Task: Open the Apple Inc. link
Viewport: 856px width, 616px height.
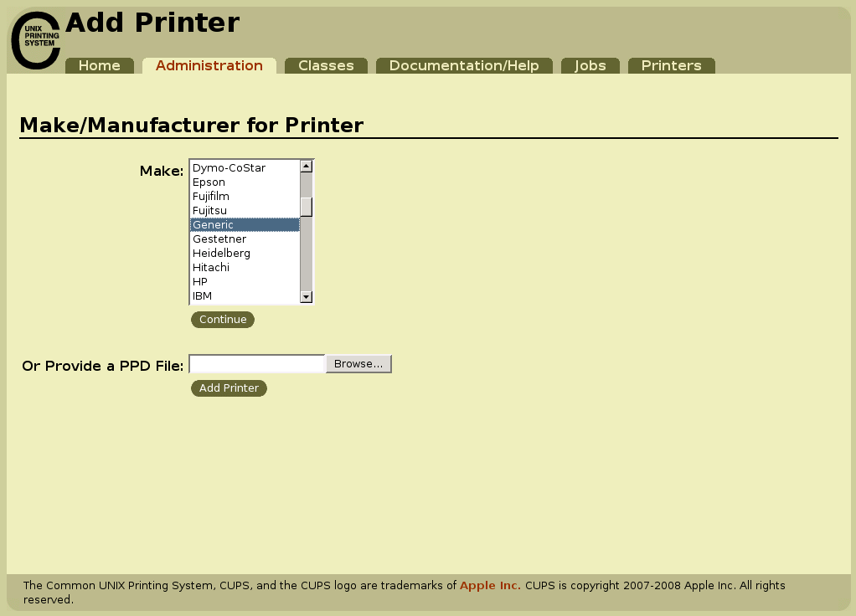Action: click(x=489, y=585)
